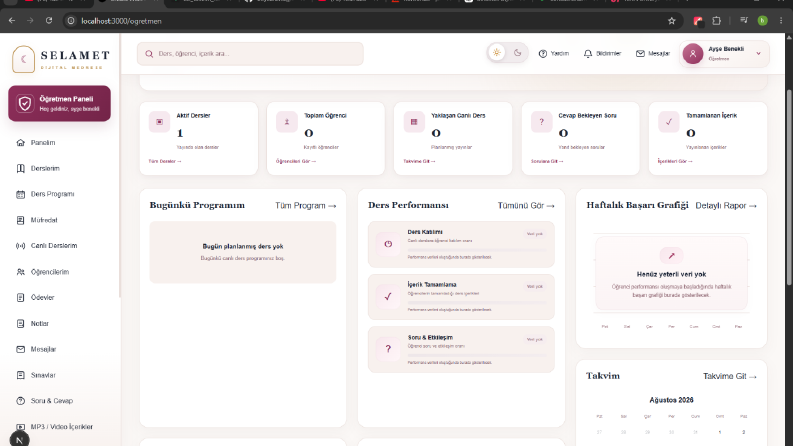Follow Takvime Git link in Yaklaşan card
The height and width of the screenshot is (446, 793).
[419, 161]
